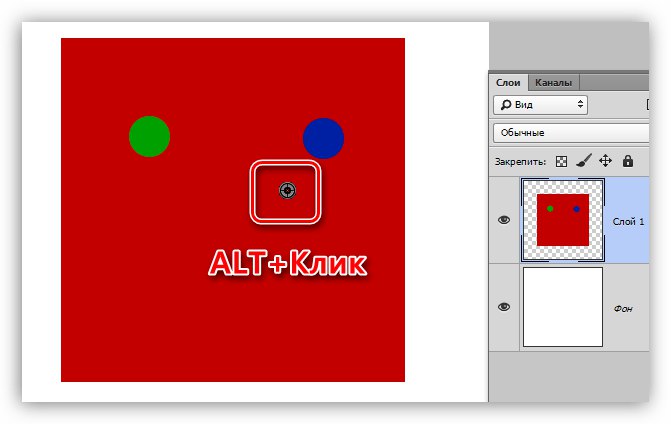Viewport: 671px width, 424px height.
Task: Select the Слои tab
Action: (508, 82)
